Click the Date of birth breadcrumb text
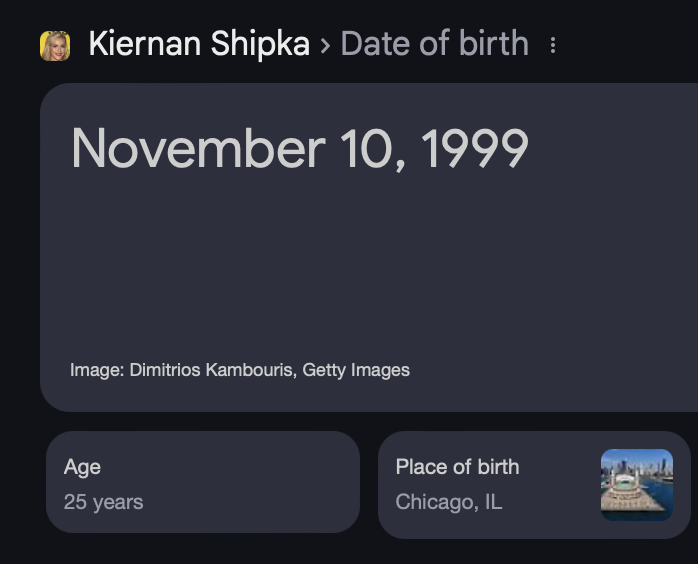The height and width of the screenshot is (564, 698). (x=435, y=44)
